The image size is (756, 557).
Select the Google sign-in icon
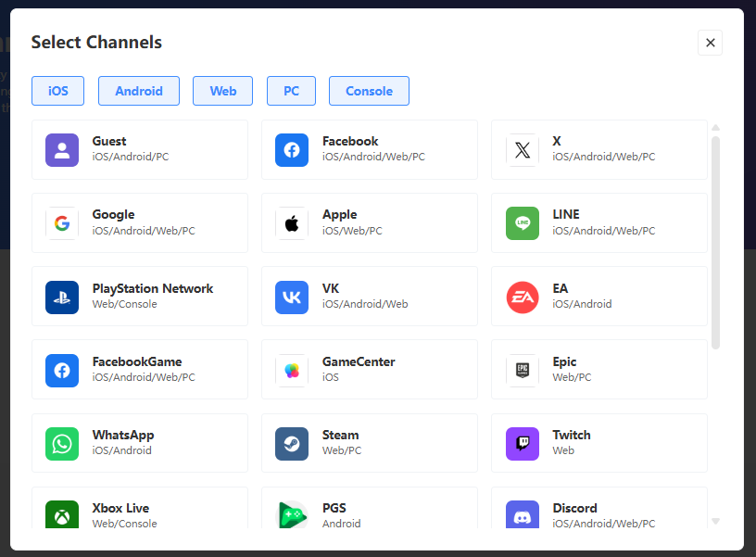(x=62, y=222)
